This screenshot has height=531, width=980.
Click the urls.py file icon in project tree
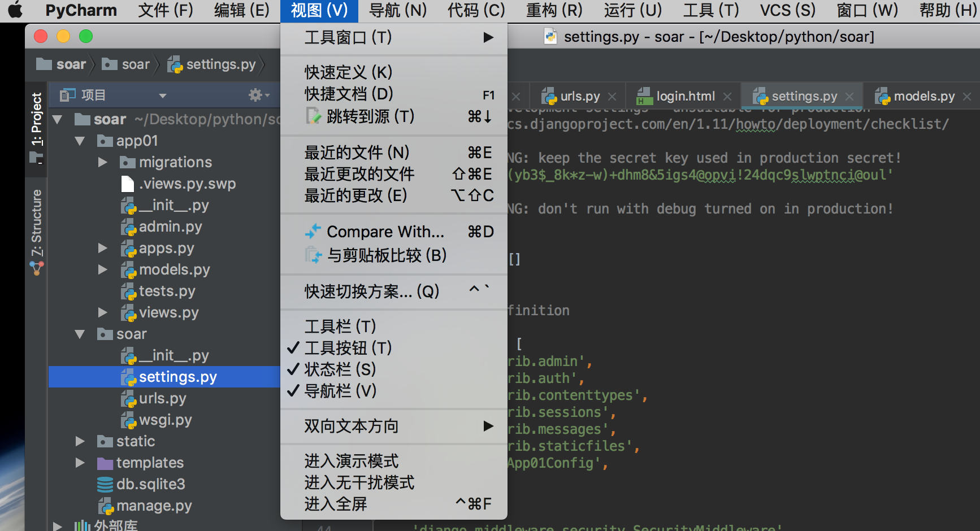(x=129, y=399)
